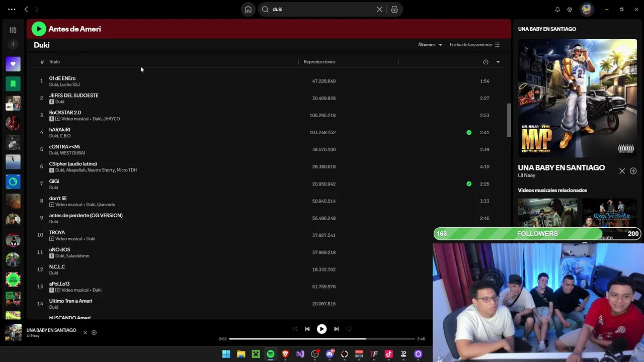Screen dimensions: 644x362
Task: Select the track N.C.L.C
Action: [x=57, y=266]
